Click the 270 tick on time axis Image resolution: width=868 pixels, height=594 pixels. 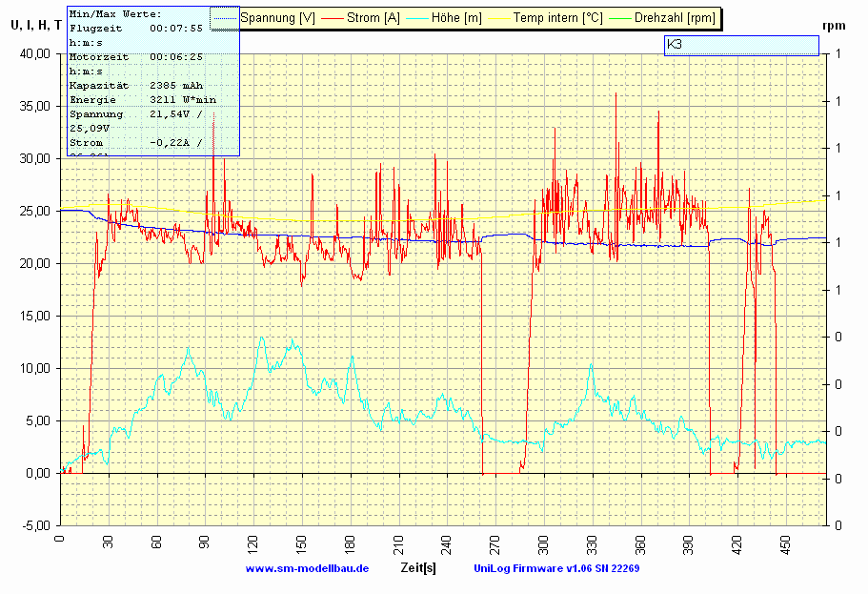495,545
